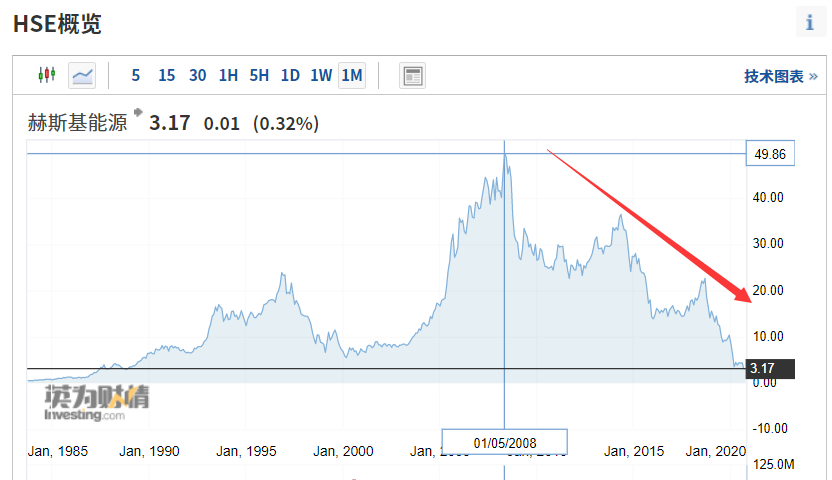
Task: Click the 01/05/2008 date marker
Action: tap(505, 441)
